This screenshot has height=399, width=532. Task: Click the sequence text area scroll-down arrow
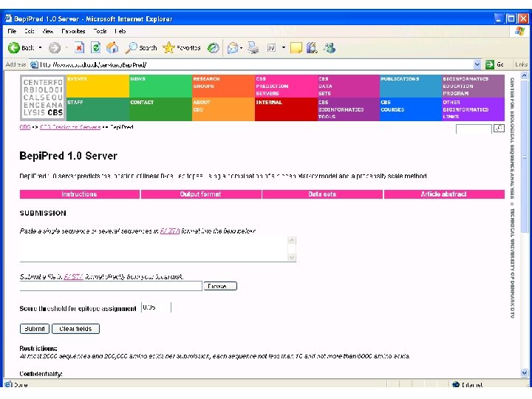click(292, 258)
